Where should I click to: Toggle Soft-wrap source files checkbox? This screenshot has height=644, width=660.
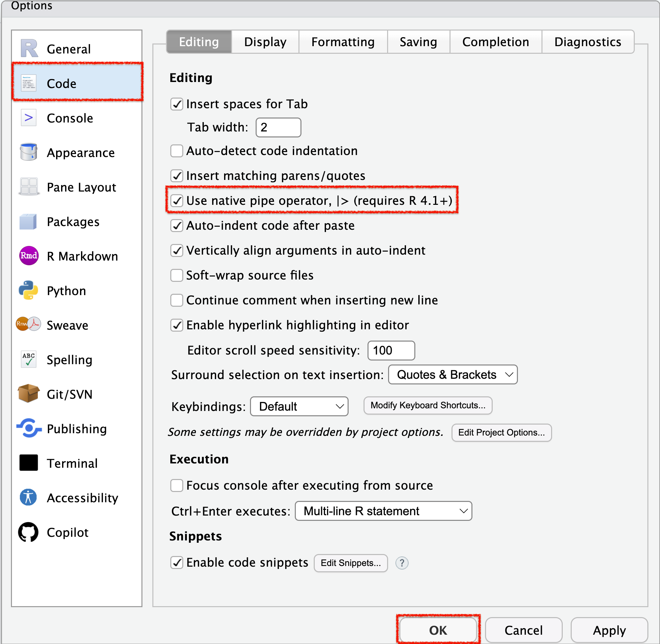[x=177, y=275]
